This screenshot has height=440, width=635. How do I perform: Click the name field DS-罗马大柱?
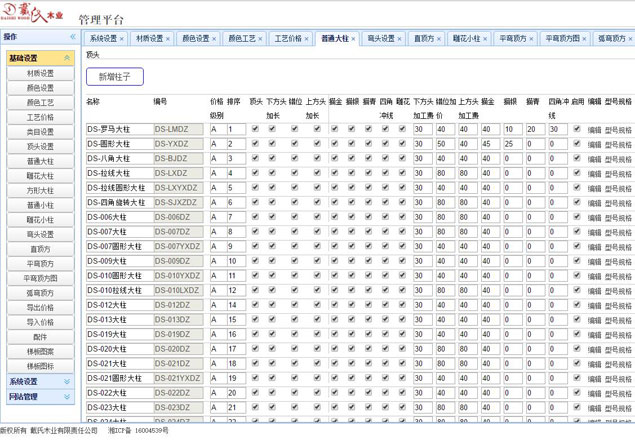click(x=120, y=129)
